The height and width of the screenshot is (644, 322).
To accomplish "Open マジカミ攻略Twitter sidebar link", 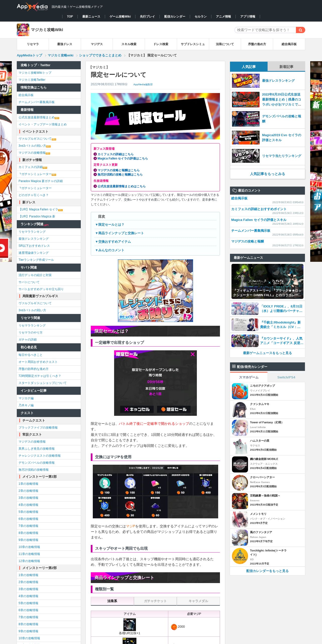I will (32, 80).
